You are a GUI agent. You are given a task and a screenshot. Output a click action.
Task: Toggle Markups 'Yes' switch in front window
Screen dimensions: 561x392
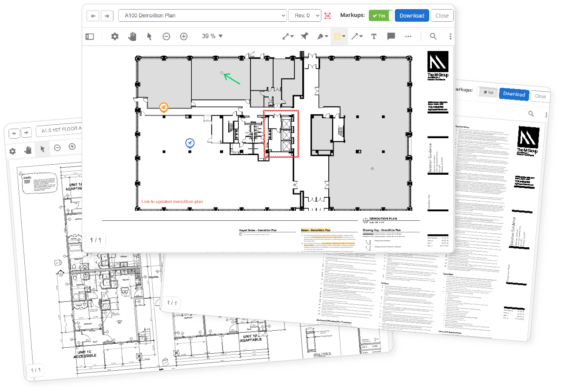(x=381, y=16)
